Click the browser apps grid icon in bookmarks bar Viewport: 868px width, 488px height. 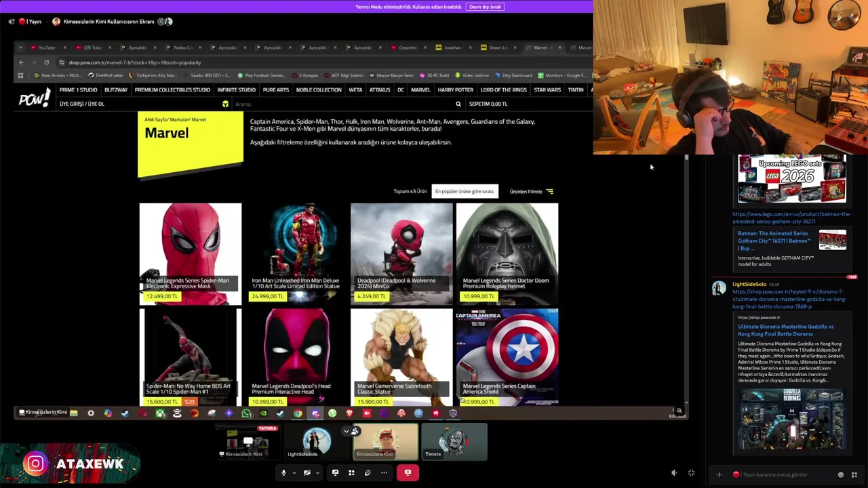pos(21,75)
